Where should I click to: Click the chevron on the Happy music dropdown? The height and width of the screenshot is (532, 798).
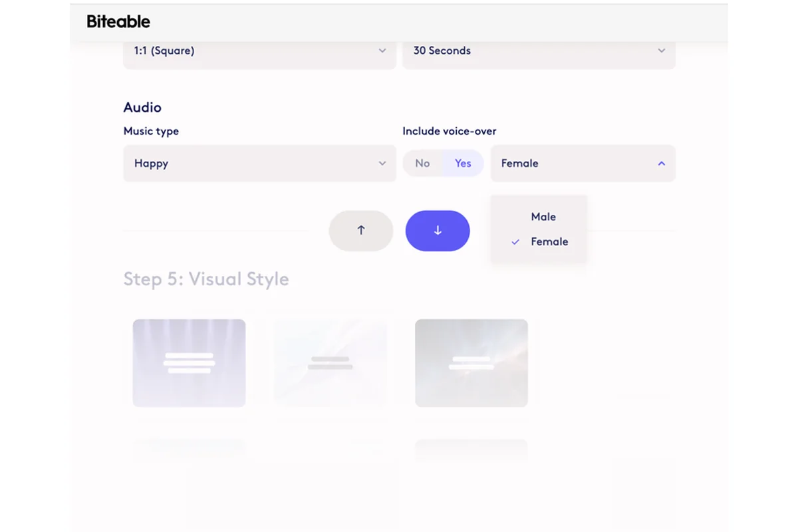click(382, 163)
